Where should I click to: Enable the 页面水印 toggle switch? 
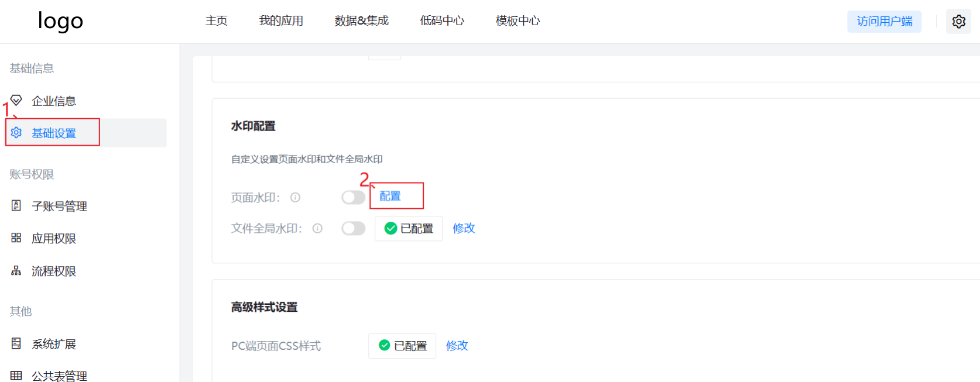click(x=353, y=198)
